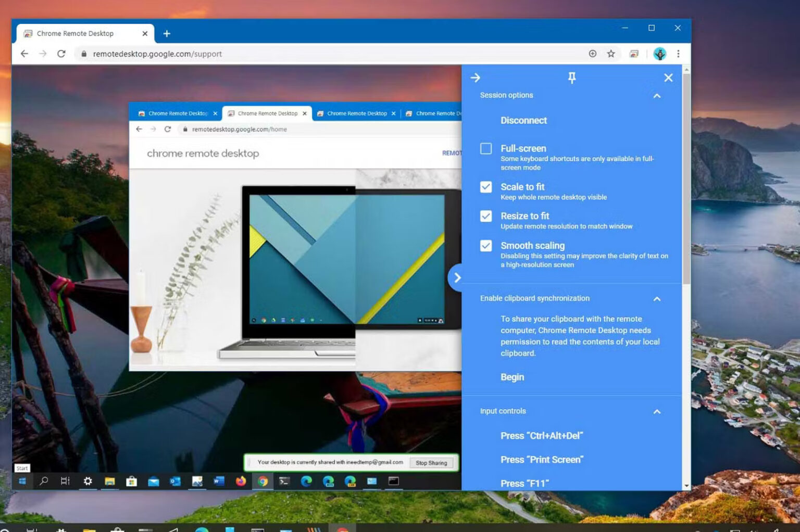Collapse the panel with the right-arrow icon
Image resolution: width=800 pixels, height=532 pixels.
coord(474,77)
